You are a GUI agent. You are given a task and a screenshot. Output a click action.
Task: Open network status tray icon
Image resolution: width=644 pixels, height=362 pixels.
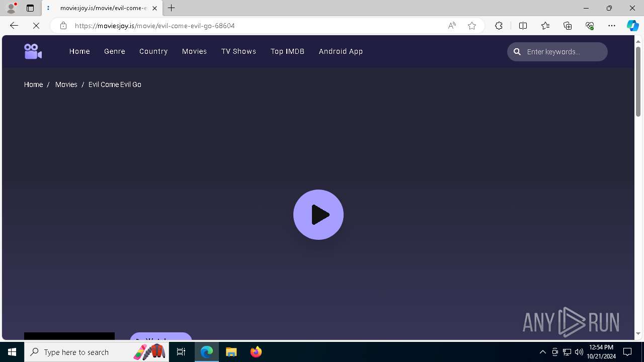[567, 352]
